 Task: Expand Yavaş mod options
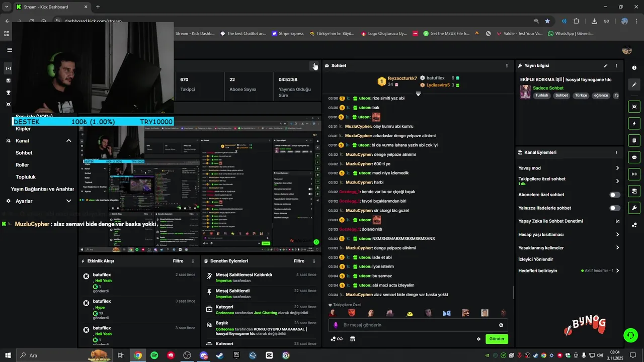coord(617,168)
